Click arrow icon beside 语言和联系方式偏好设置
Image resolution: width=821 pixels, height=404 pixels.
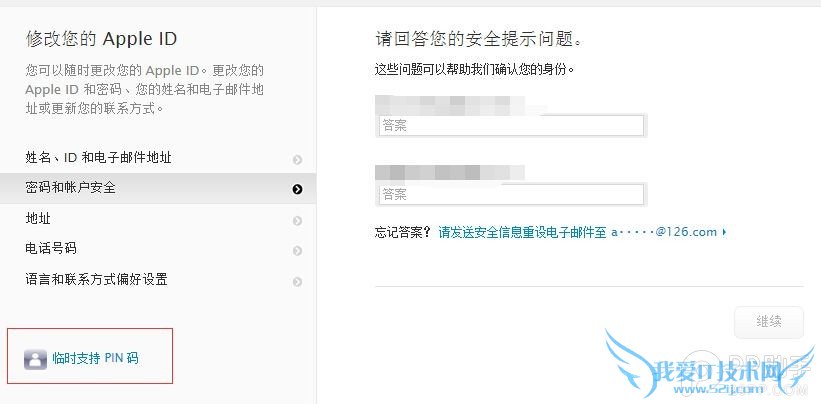297,282
